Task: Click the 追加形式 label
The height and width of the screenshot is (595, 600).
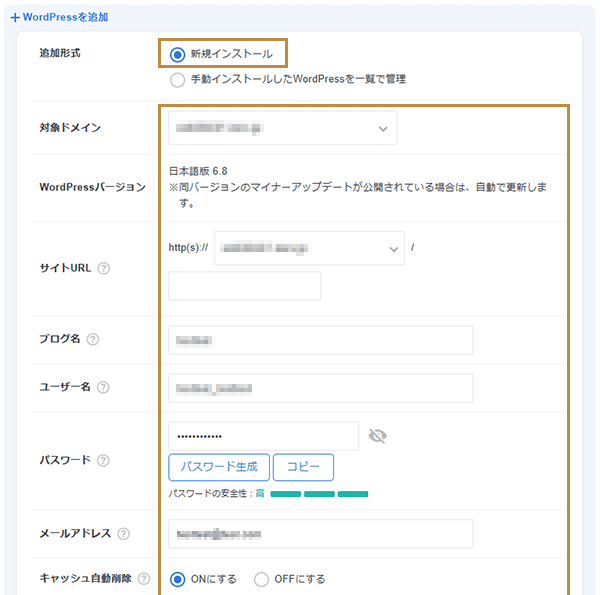Action: (60, 53)
